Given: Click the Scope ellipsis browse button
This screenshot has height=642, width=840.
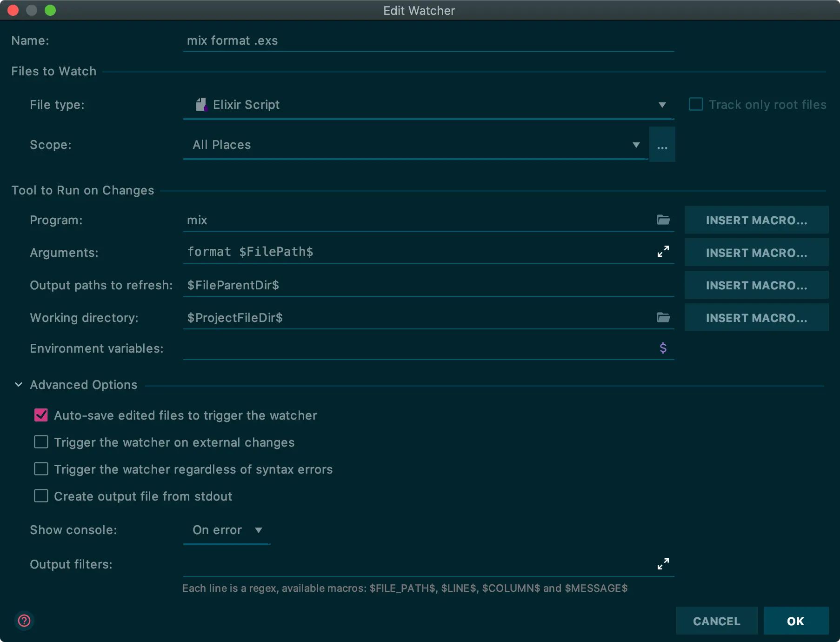Looking at the screenshot, I should tap(662, 145).
